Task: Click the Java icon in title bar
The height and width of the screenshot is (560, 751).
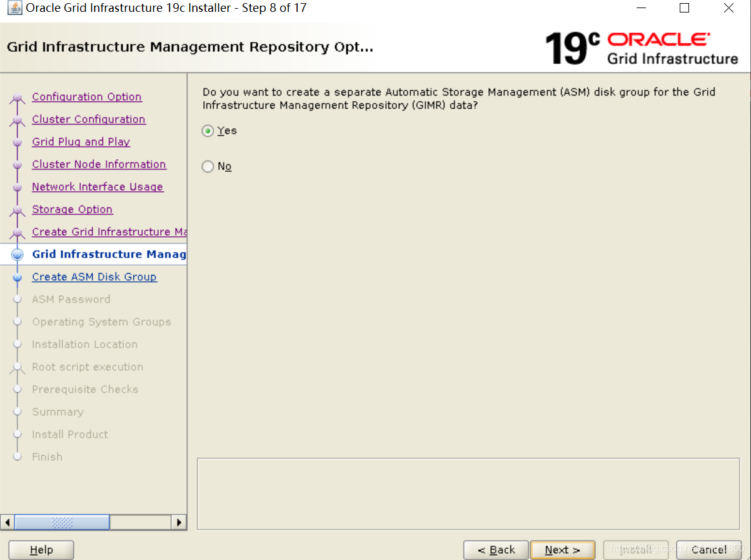Action: tap(14, 8)
